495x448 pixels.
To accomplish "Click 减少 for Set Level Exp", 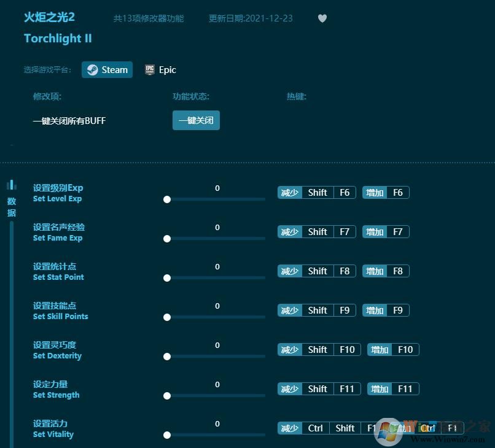I will (x=289, y=193).
